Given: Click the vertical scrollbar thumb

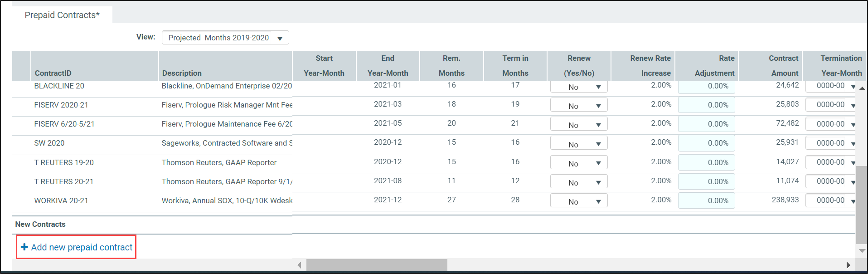Looking at the screenshot, I should (x=862, y=205).
